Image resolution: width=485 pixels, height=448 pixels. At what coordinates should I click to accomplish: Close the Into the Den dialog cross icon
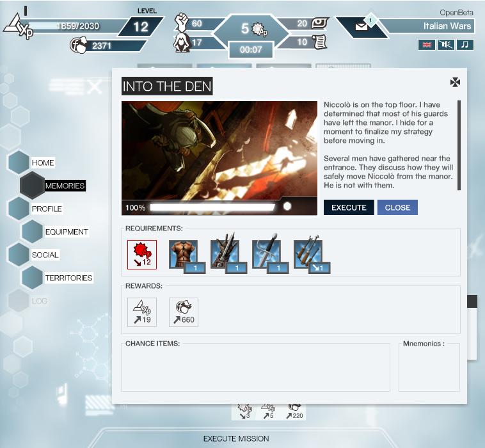(x=455, y=83)
